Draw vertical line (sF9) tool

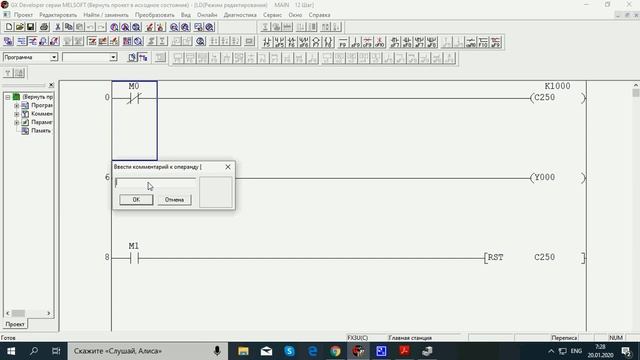pos(355,42)
